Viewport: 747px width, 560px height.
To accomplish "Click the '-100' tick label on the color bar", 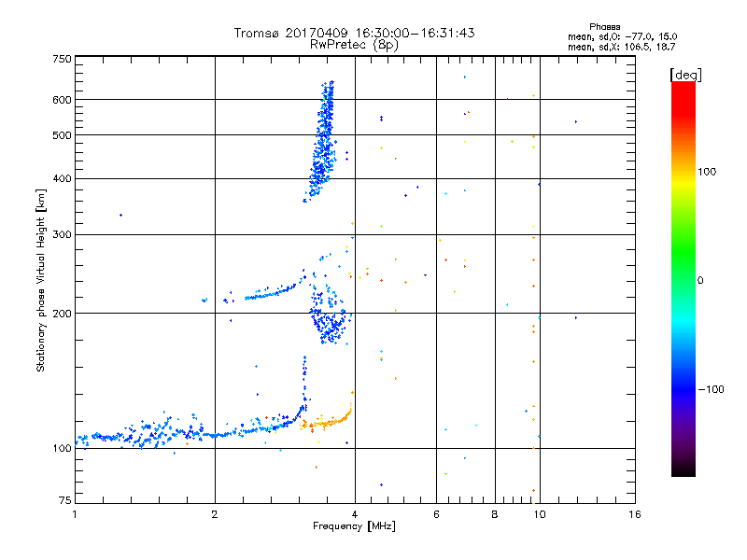I will [711, 389].
